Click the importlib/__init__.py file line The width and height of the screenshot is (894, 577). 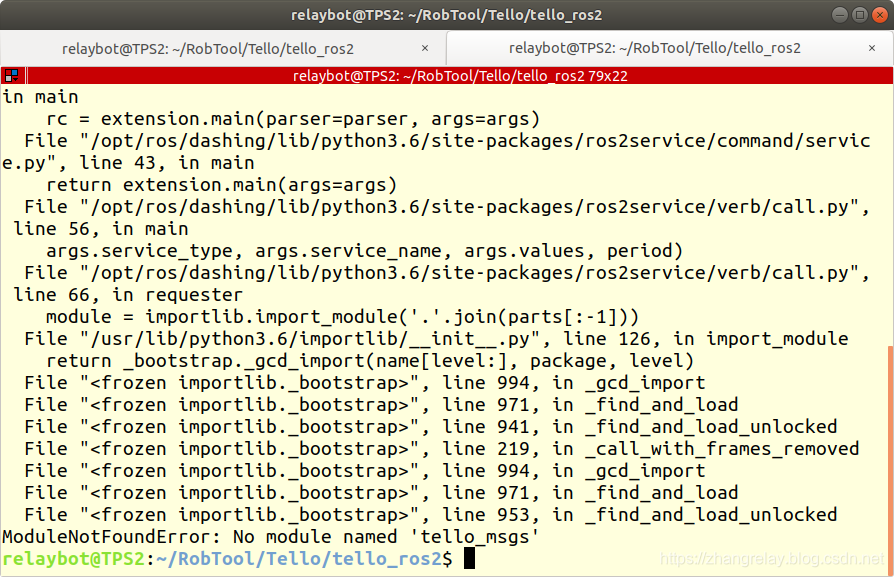coord(436,339)
